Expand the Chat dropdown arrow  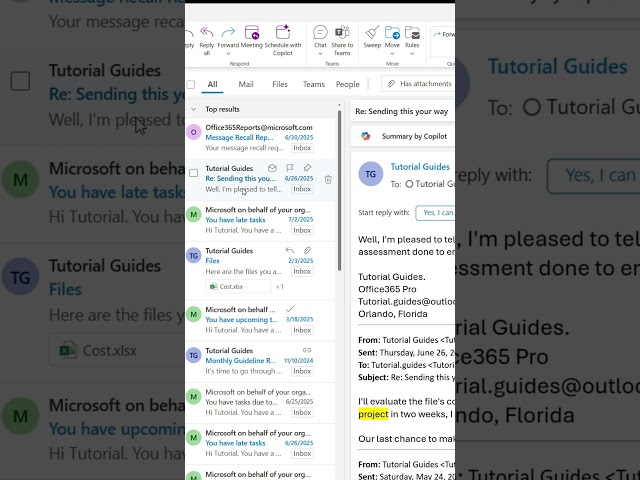click(x=320, y=53)
